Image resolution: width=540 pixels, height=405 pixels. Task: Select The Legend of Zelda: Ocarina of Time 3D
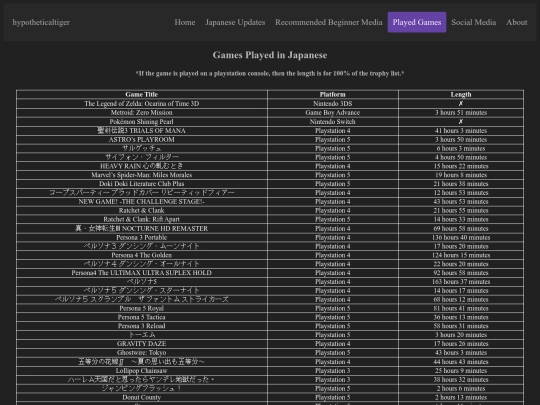click(142, 104)
